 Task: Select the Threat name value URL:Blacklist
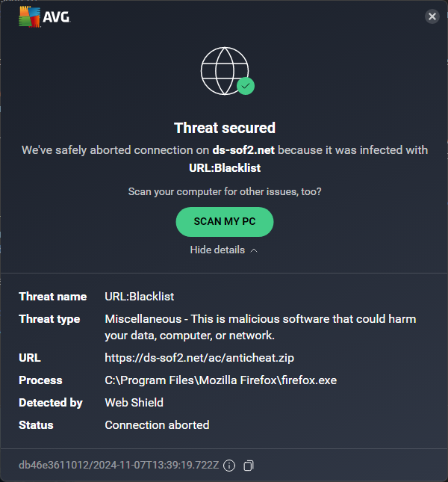[140, 297]
